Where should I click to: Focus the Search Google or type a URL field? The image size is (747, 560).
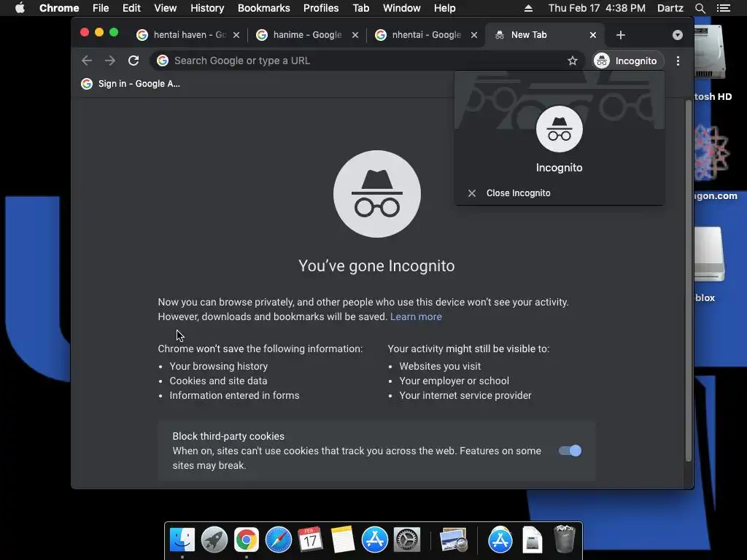point(367,61)
